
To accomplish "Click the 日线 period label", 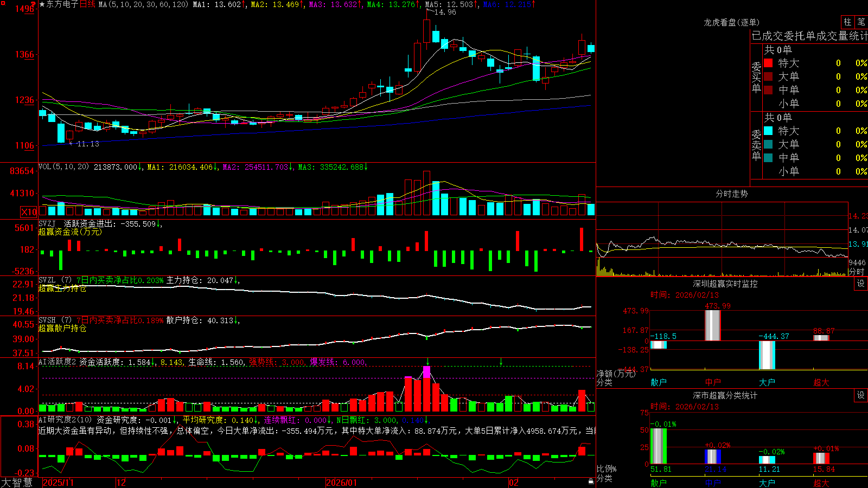I will click(x=87, y=4).
